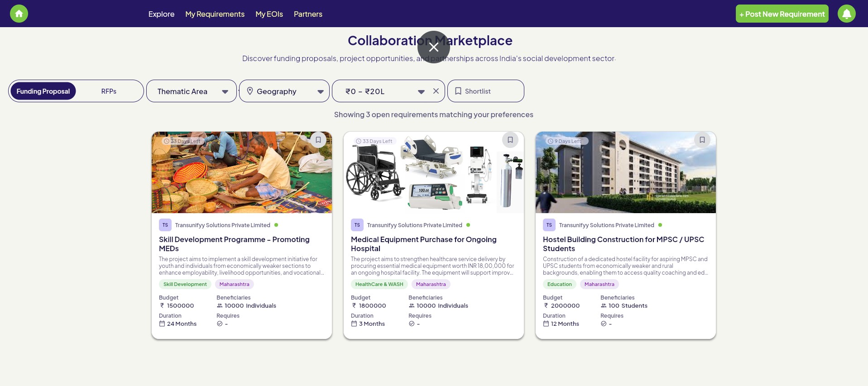Click TS avatar on Skill Development card

click(165, 225)
